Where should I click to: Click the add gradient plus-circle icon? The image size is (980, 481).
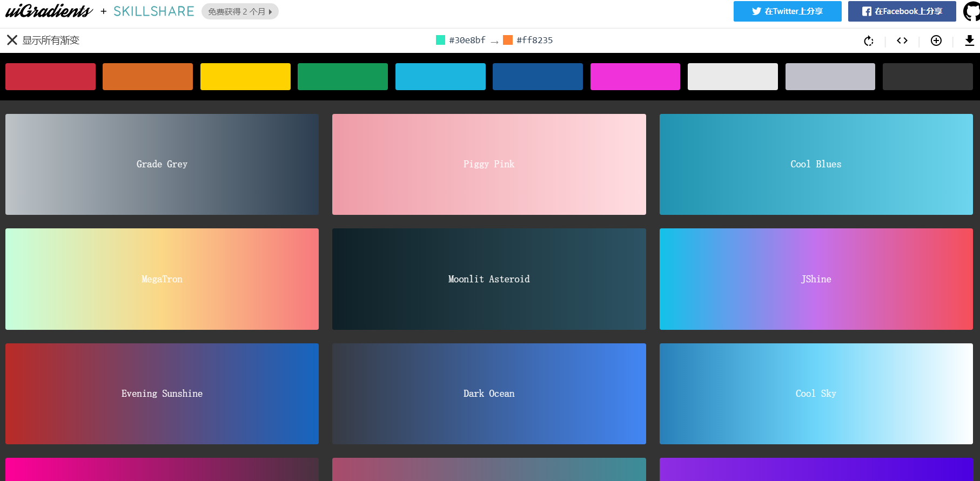tap(936, 40)
